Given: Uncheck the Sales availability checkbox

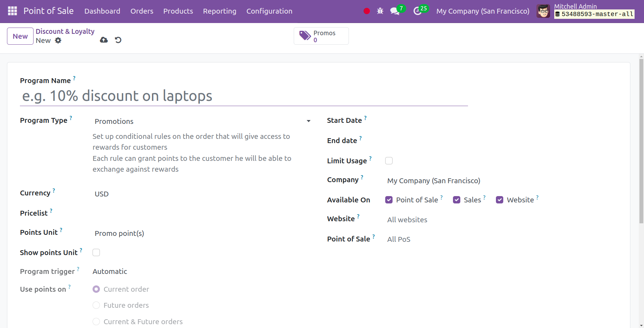Looking at the screenshot, I should click(456, 200).
